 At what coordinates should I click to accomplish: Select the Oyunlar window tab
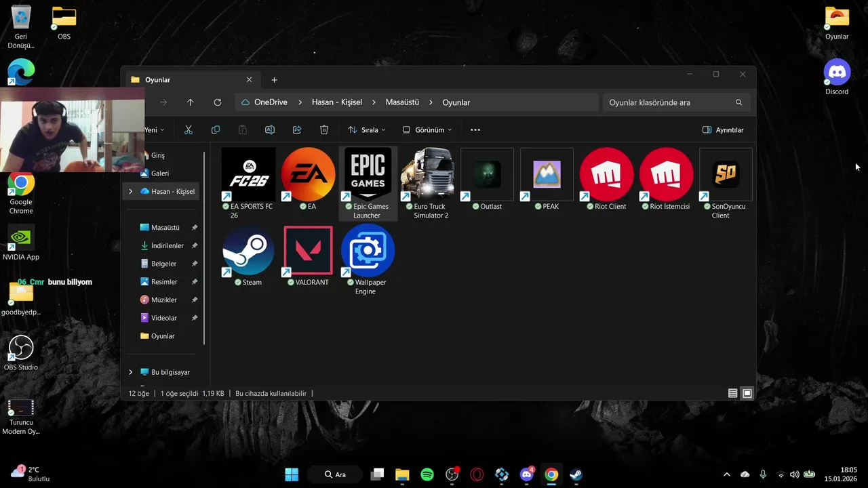coord(191,79)
